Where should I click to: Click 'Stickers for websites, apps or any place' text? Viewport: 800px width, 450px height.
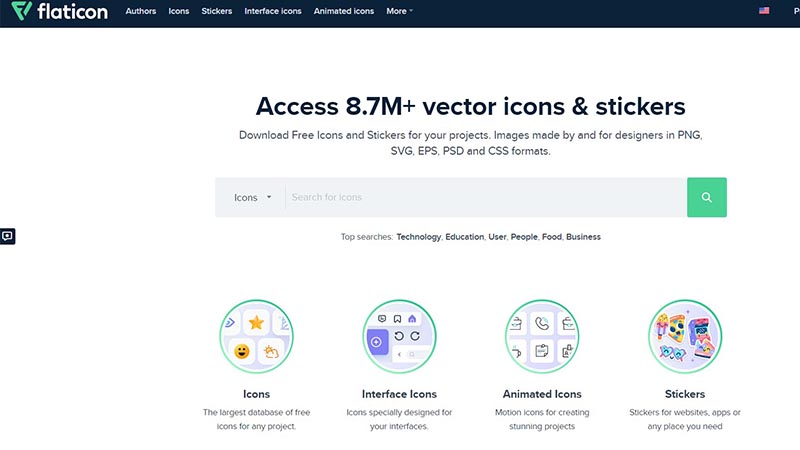pos(685,419)
